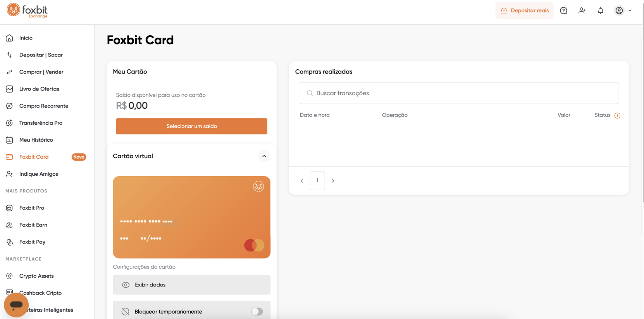
Task: Click the Depositar reais button
Action: coord(524,10)
